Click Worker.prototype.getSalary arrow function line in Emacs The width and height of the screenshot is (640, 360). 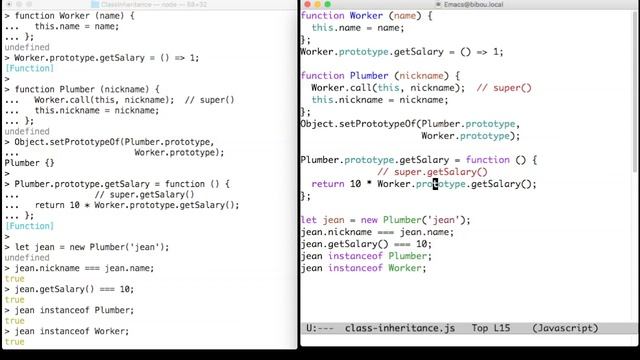(402, 52)
